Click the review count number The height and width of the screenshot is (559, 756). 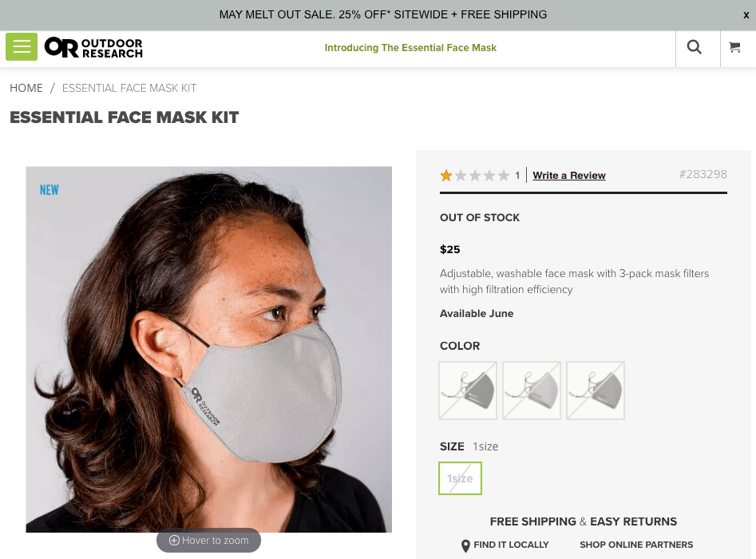[x=517, y=176]
